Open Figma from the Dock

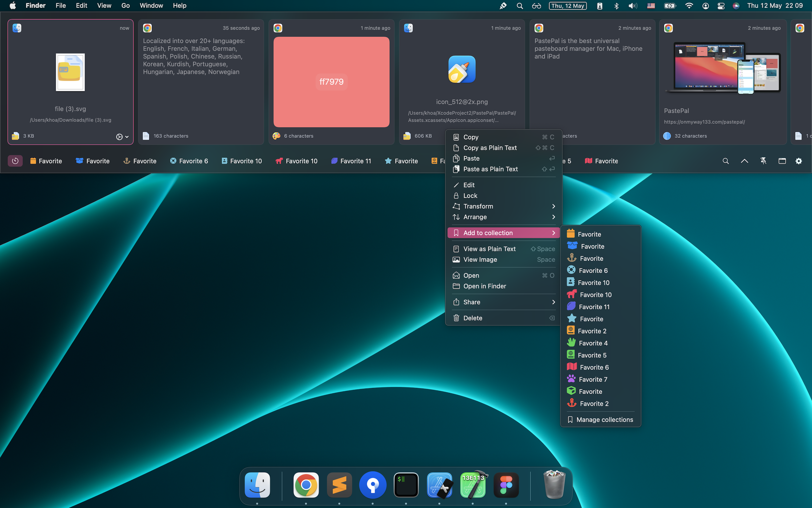point(506,485)
